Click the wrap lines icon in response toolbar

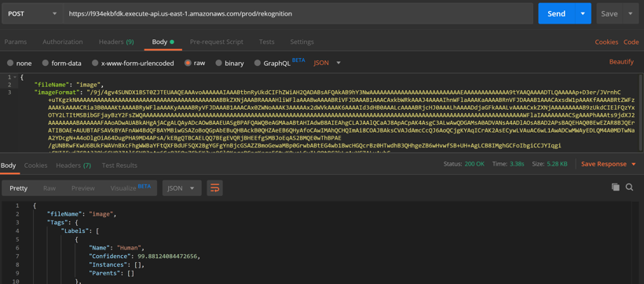[x=215, y=188]
